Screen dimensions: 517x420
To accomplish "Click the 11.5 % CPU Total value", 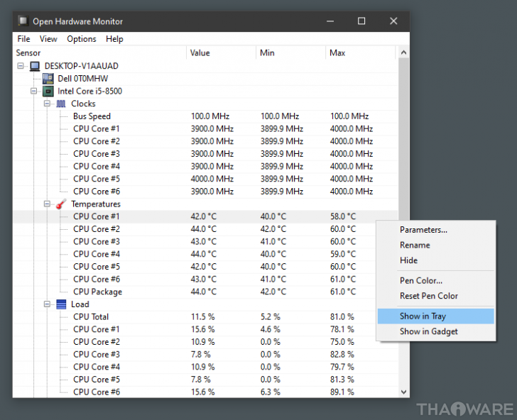I will click(203, 316).
